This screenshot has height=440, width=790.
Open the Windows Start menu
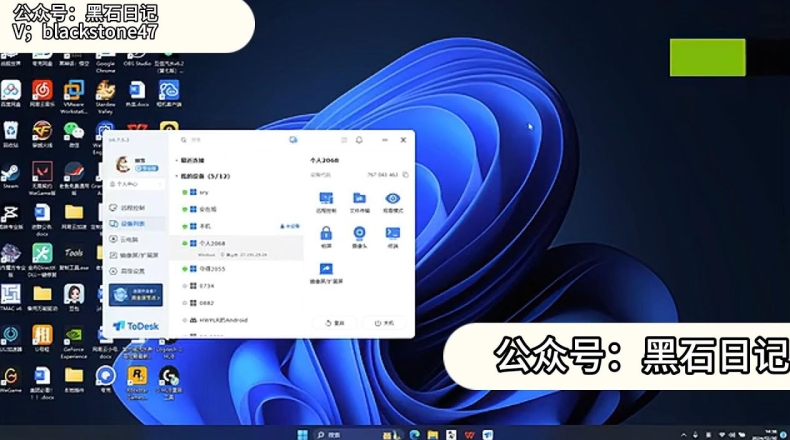point(303,434)
